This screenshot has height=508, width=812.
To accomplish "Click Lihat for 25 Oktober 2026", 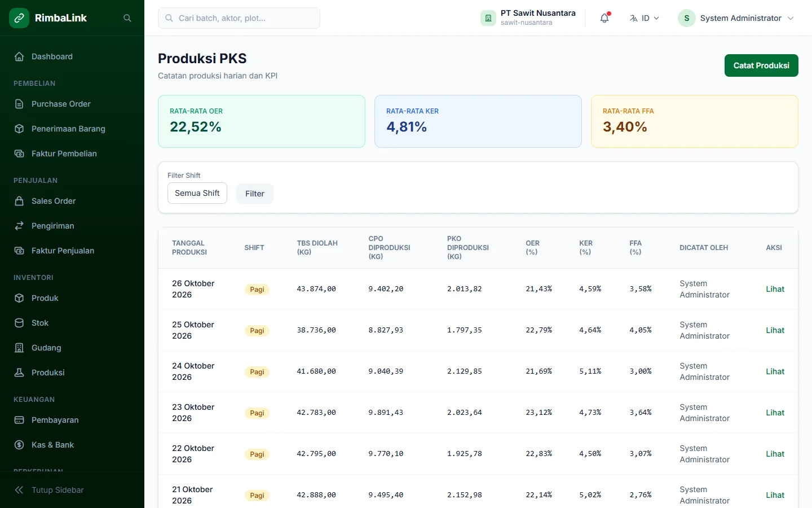I will click(775, 330).
